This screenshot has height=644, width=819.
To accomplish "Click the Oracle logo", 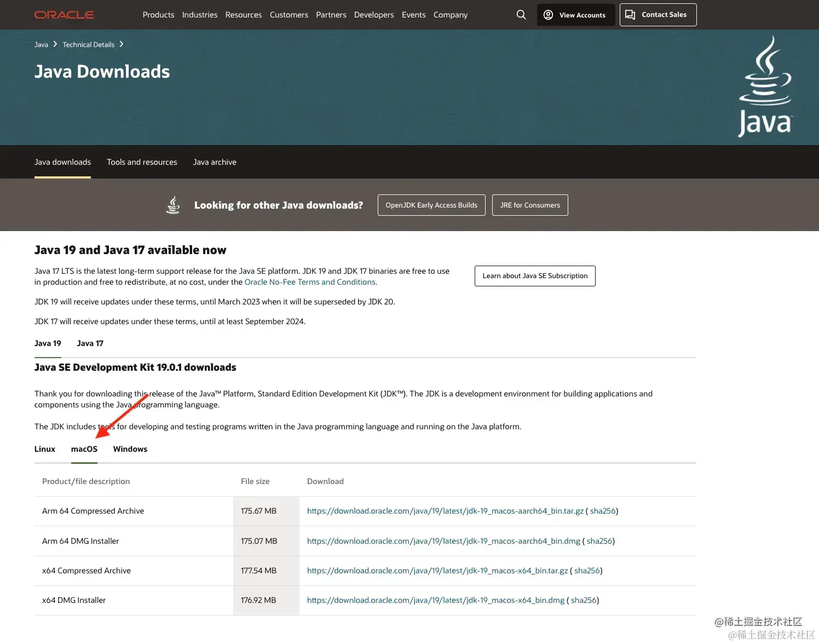I will [64, 15].
